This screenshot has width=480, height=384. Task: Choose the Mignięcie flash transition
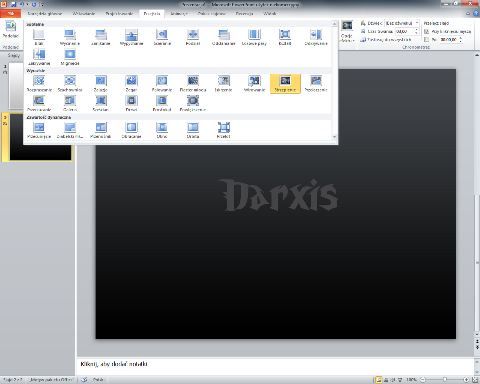tap(70, 57)
